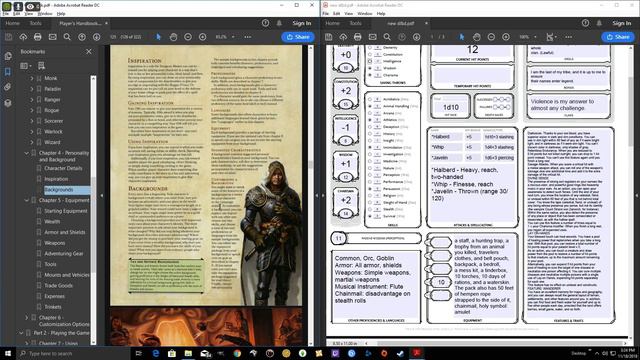The height and width of the screenshot is (360, 640).
Task: Print from the left Acrobat window toolbar
Action: coord(38,37)
